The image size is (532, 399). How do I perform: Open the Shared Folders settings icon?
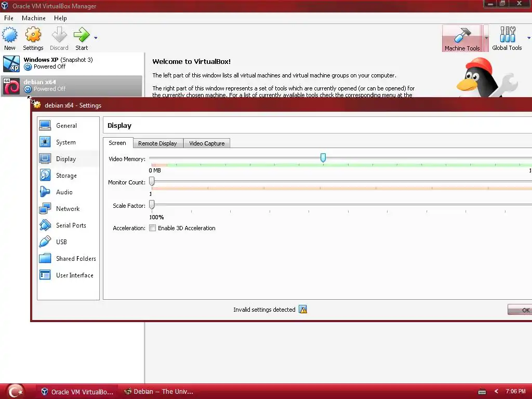click(x=45, y=259)
